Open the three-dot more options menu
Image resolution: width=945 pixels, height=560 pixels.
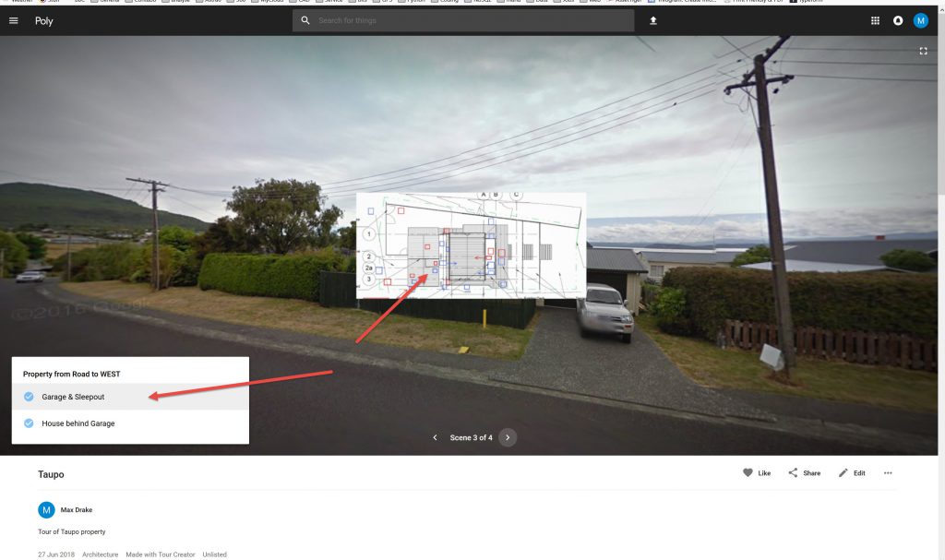pyautogui.click(x=888, y=472)
